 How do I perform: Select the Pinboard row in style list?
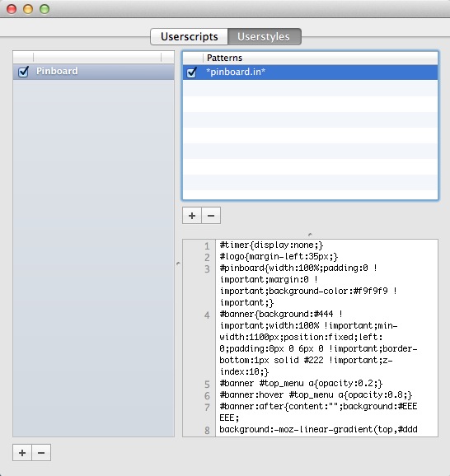94,72
